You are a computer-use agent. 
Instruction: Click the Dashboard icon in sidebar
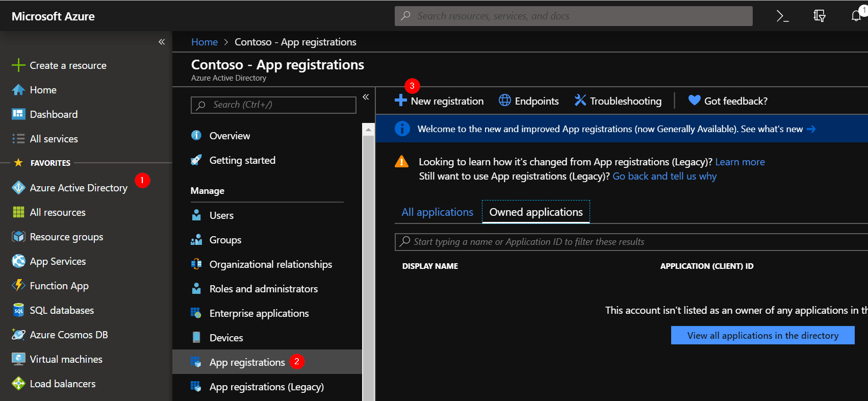pyautogui.click(x=18, y=114)
